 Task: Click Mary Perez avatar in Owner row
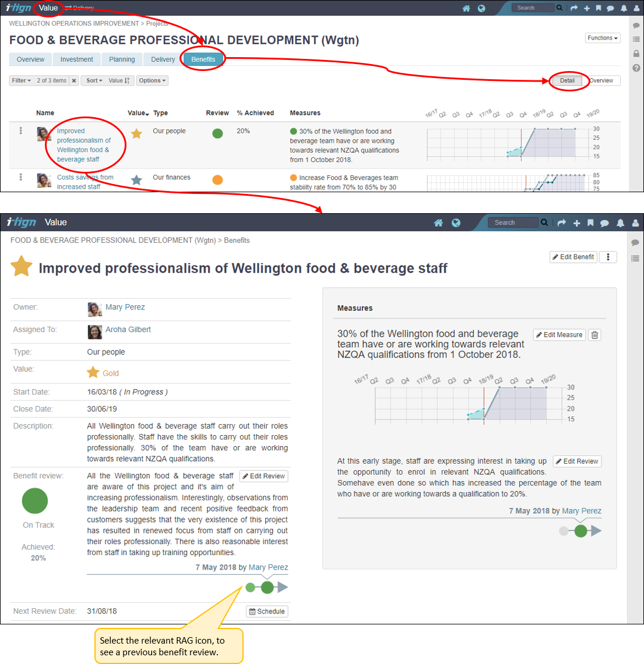(94, 309)
